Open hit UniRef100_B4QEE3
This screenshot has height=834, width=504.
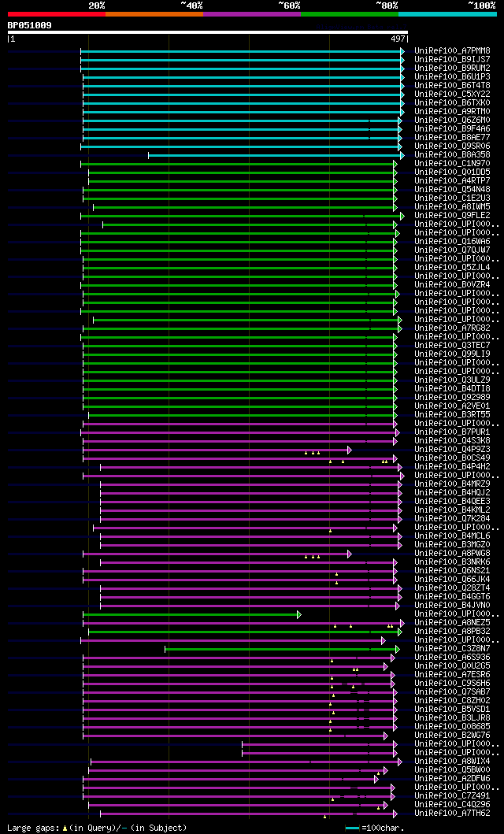(x=453, y=501)
